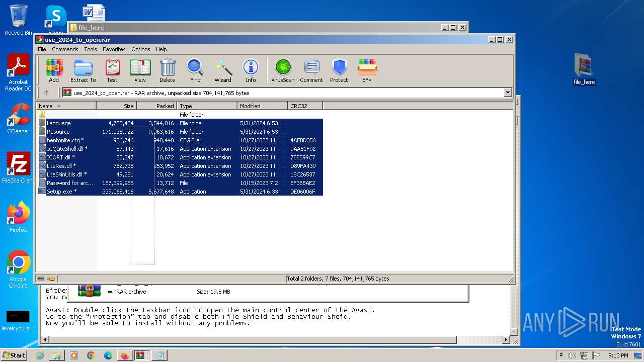Click scroll-down arrow in background text window
644x362 pixels.
pyautogui.click(x=514, y=331)
